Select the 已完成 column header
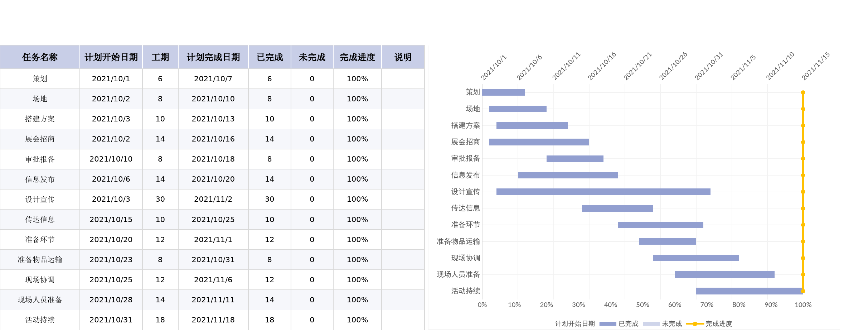Image resolution: width=868 pixels, height=331 pixels. coord(270,57)
